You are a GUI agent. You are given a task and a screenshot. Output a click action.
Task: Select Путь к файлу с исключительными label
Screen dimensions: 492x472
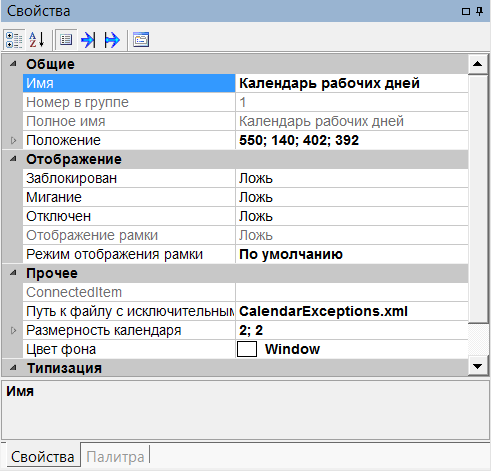(129, 311)
